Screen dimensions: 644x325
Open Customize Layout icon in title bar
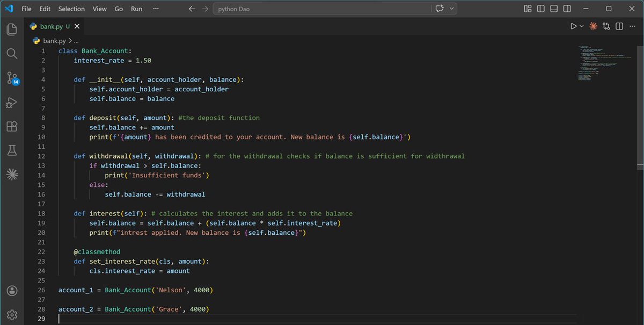tap(528, 9)
